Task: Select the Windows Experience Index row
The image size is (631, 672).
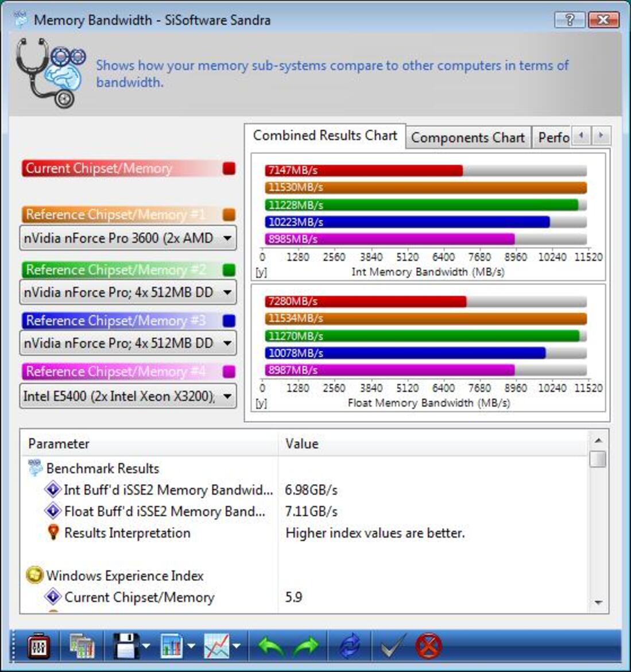Action: pos(304,575)
